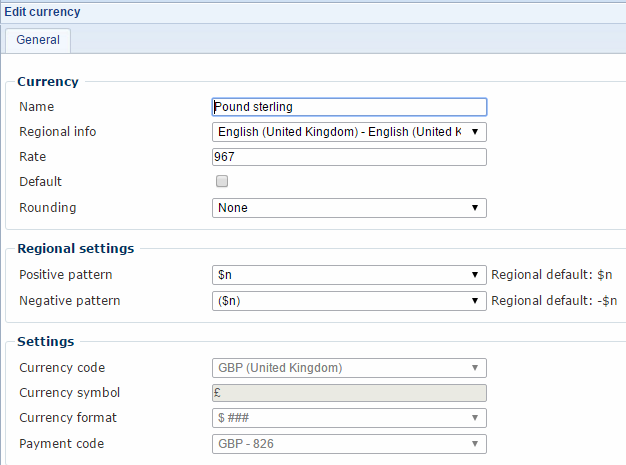Click the Rate input field
626x465 pixels.
click(348, 157)
